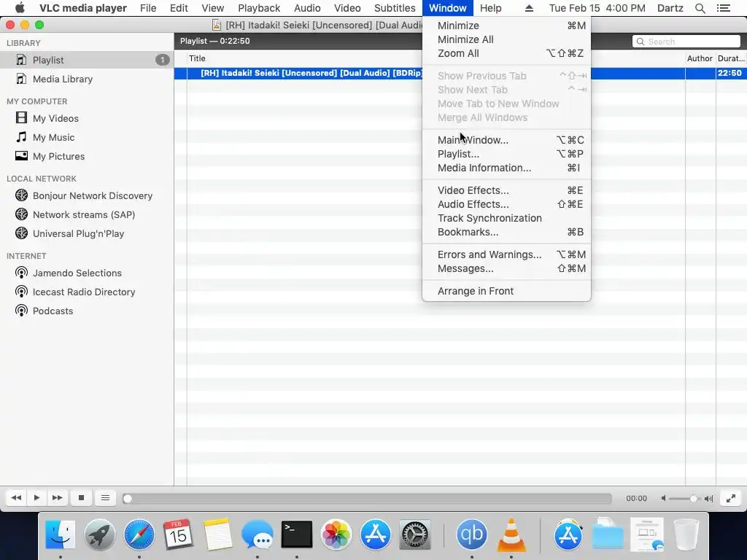Screen dimensions: 747x560
Task: Set maximum volume via loud speaker icon
Action: coord(709,499)
